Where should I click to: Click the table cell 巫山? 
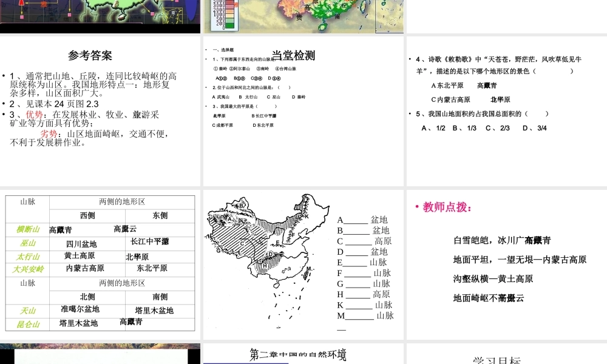(x=28, y=243)
